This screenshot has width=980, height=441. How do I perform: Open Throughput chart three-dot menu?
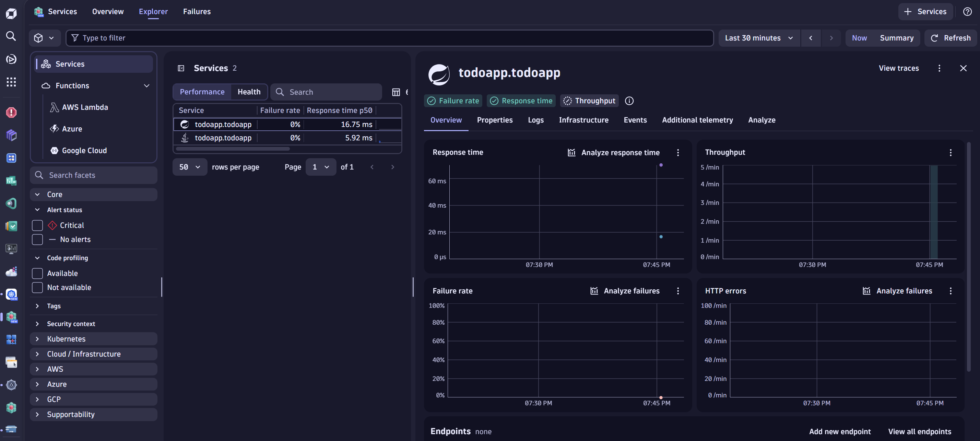pyautogui.click(x=950, y=153)
